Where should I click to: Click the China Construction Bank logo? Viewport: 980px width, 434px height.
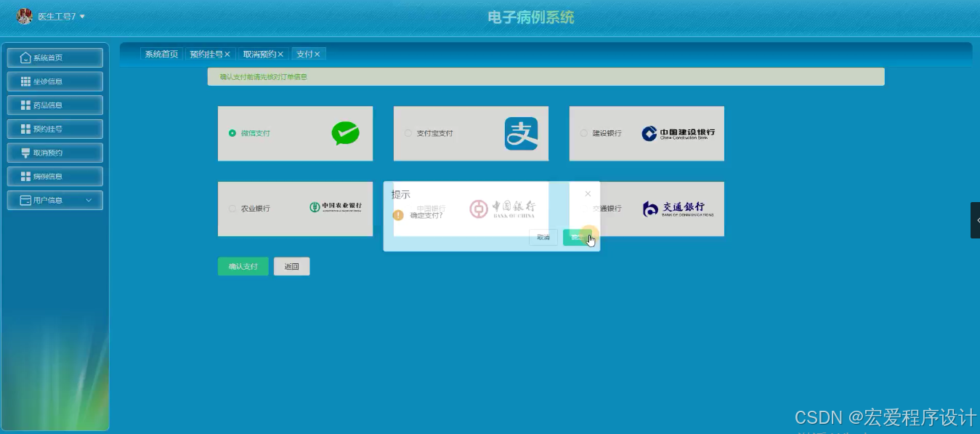point(679,133)
